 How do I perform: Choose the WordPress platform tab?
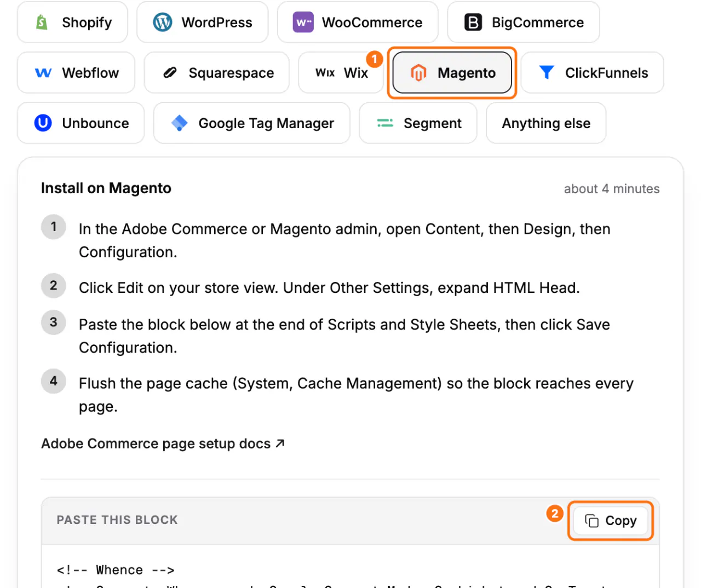tap(203, 22)
